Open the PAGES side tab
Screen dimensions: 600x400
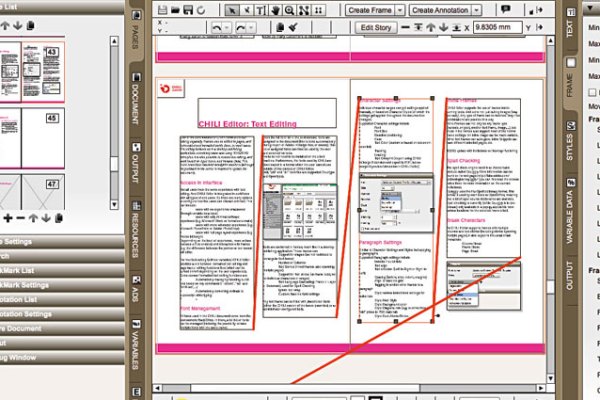tap(135, 31)
